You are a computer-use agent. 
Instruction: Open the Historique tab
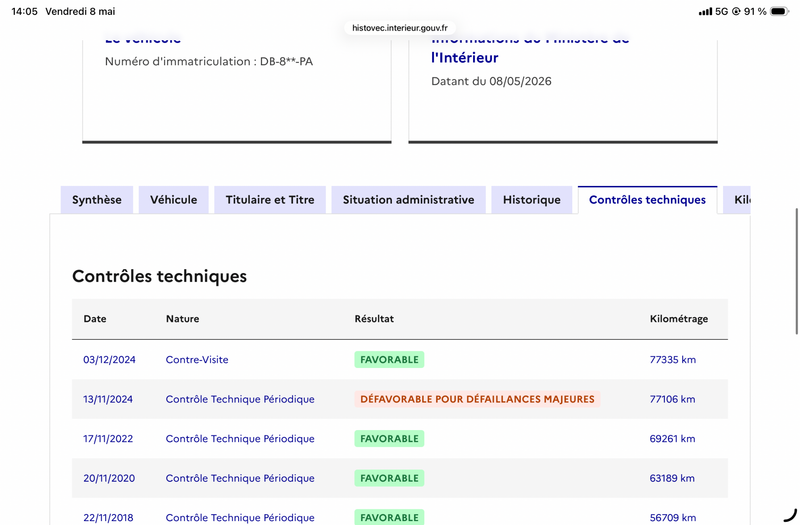click(x=532, y=199)
